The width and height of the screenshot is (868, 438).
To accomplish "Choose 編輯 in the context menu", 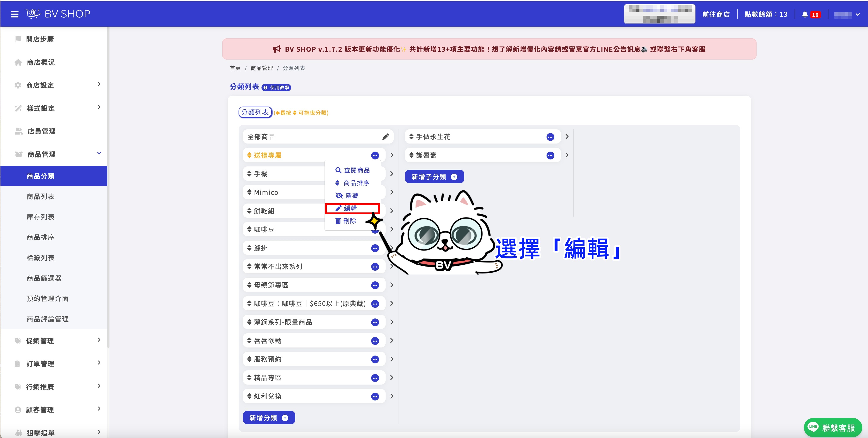I will 352,209.
